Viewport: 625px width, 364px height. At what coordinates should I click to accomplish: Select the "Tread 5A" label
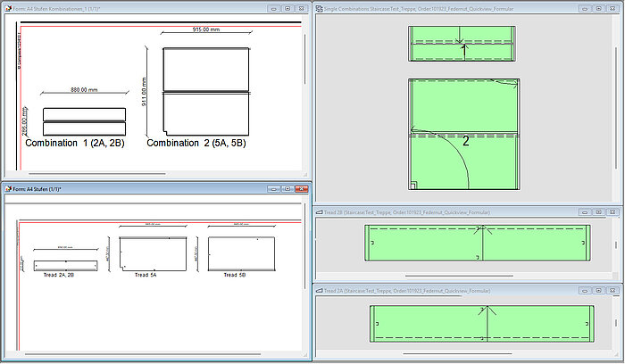(146, 275)
